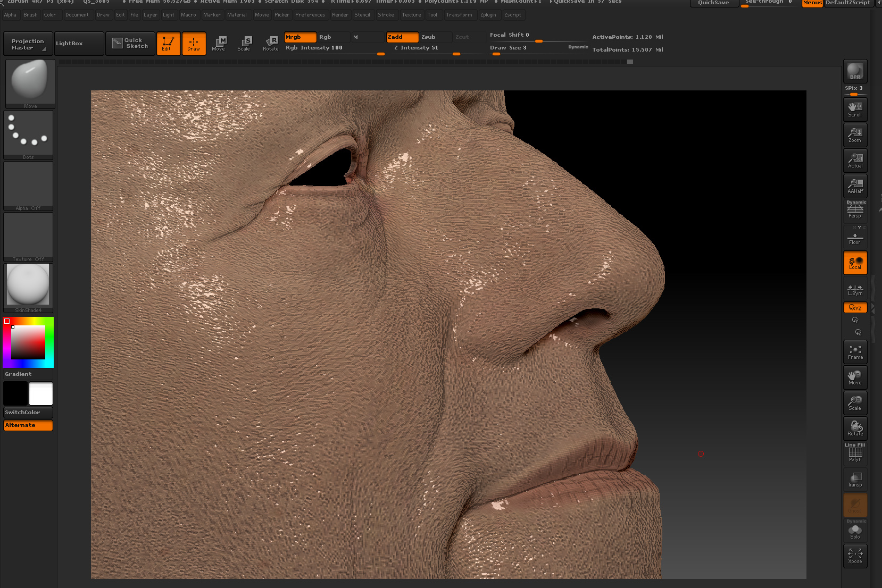Enable Zsub sculpting mode
This screenshot has height=588, width=882.
point(436,37)
